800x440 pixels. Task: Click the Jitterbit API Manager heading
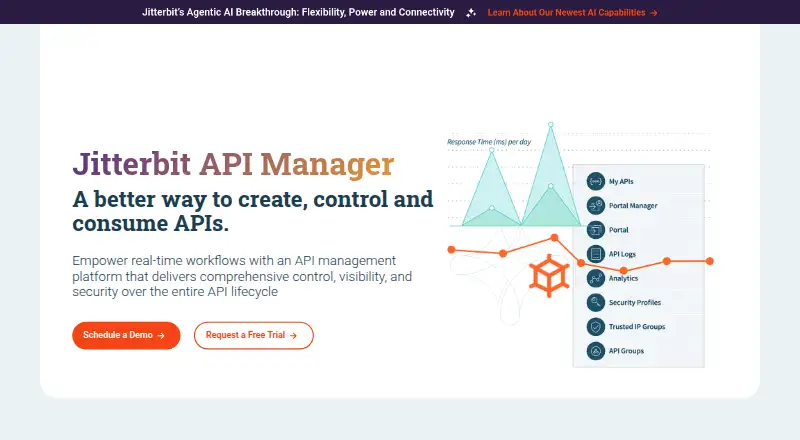pyautogui.click(x=233, y=164)
